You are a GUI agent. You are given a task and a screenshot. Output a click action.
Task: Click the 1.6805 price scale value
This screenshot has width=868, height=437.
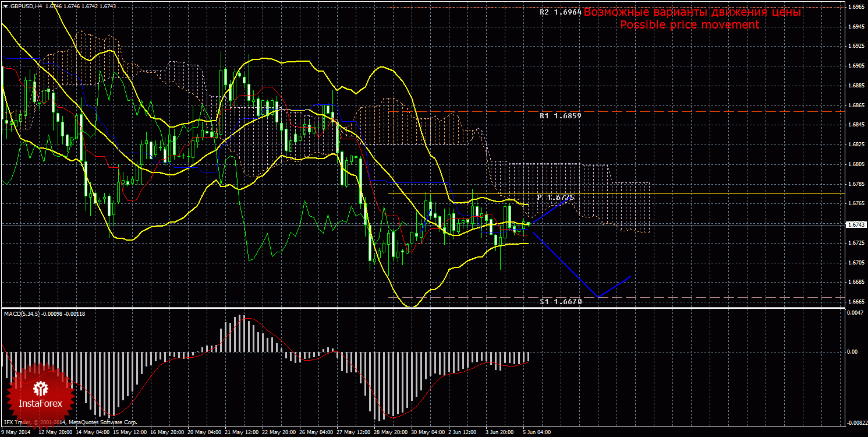tap(856, 165)
